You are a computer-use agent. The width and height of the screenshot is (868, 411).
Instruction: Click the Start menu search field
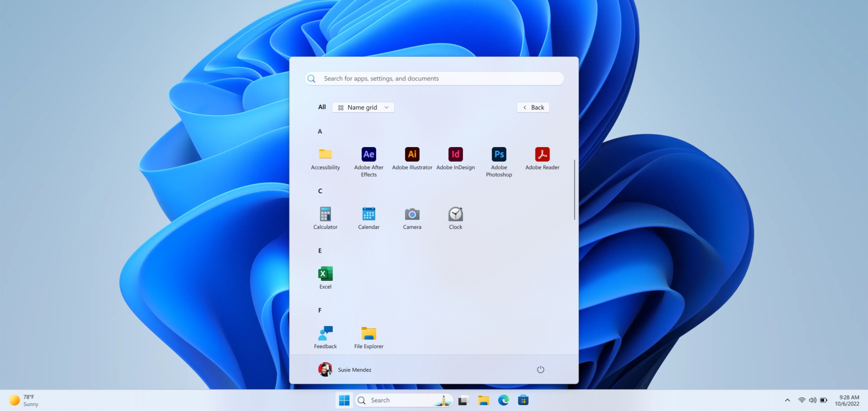434,79
